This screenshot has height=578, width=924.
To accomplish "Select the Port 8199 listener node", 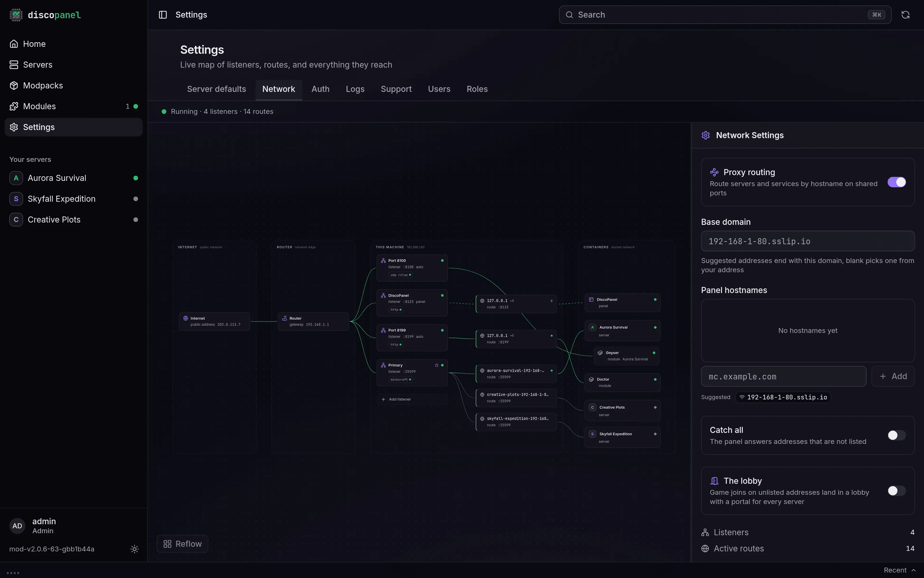I will 412,338.
